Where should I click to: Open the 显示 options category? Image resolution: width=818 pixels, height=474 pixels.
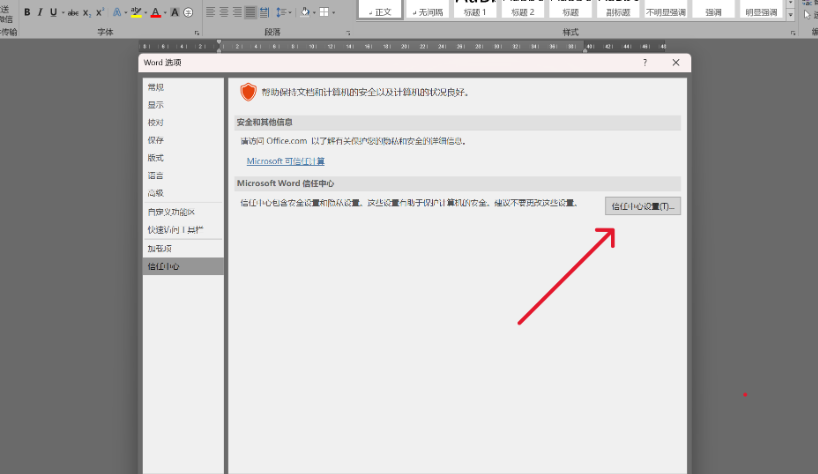click(x=183, y=105)
